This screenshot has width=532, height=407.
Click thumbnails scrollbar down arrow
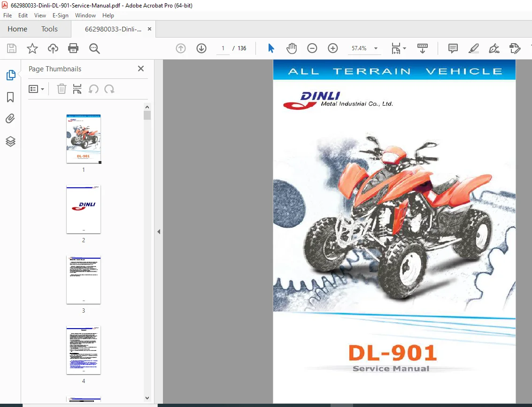coord(147,398)
